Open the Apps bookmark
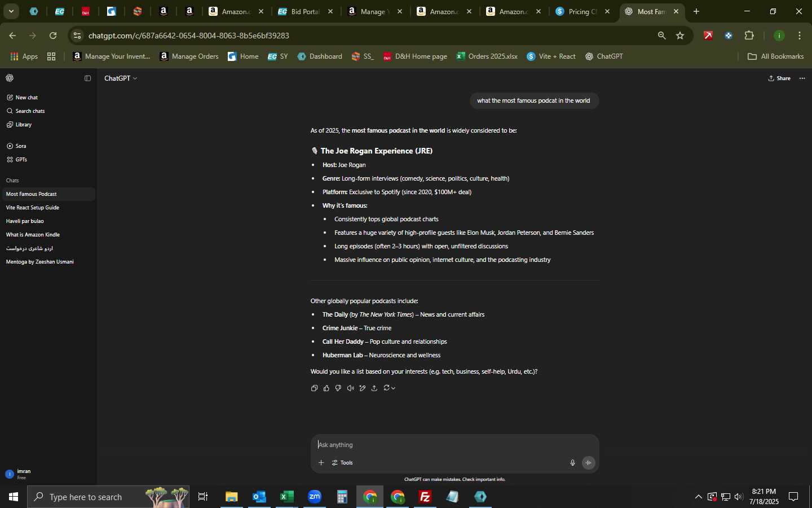 24,56
